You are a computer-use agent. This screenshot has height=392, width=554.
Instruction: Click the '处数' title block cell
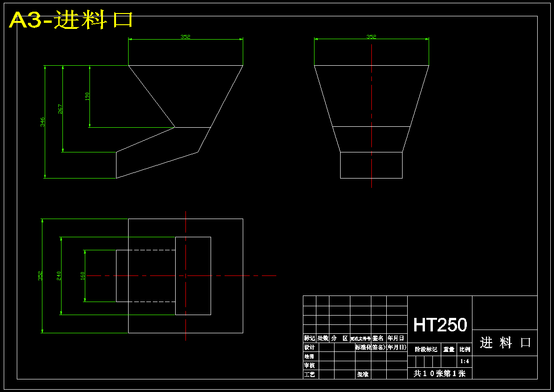[322, 338]
